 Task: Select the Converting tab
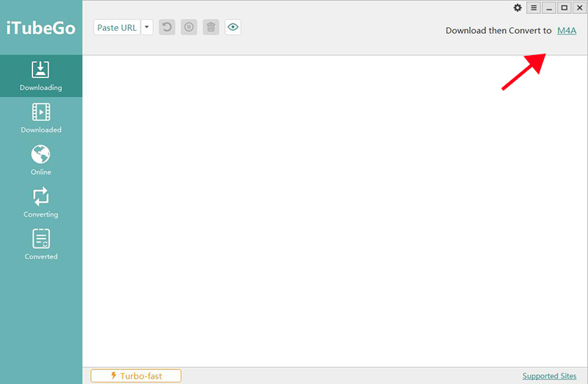[x=41, y=203]
